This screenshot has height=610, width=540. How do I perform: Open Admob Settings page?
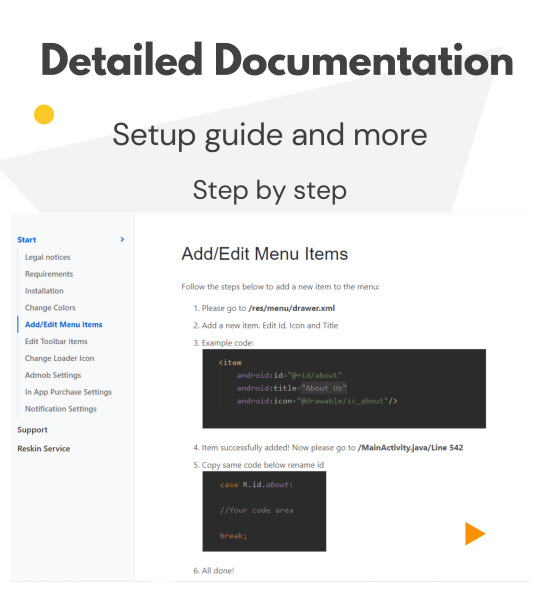pyautogui.click(x=53, y=375)
